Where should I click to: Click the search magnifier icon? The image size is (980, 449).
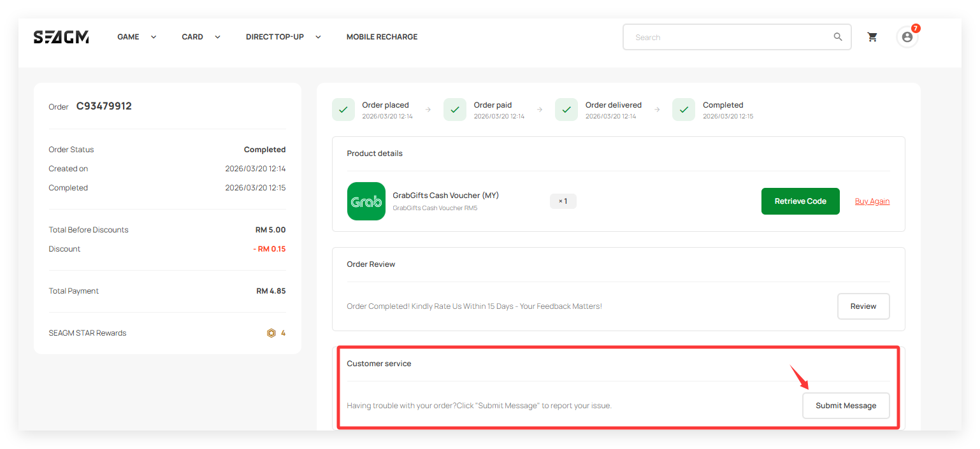pos(838,37)
